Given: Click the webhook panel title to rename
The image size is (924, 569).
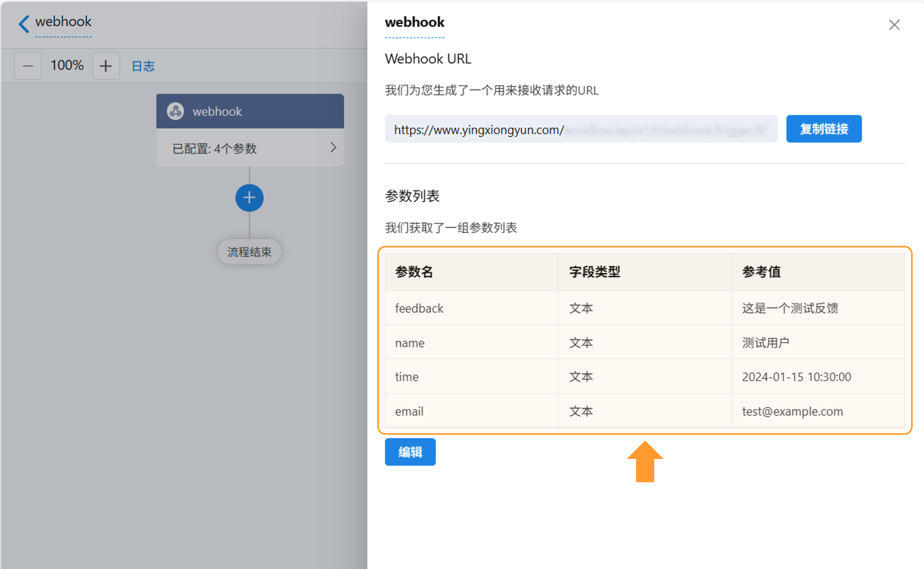Looking at the screenshot, I should click(414, 23).
